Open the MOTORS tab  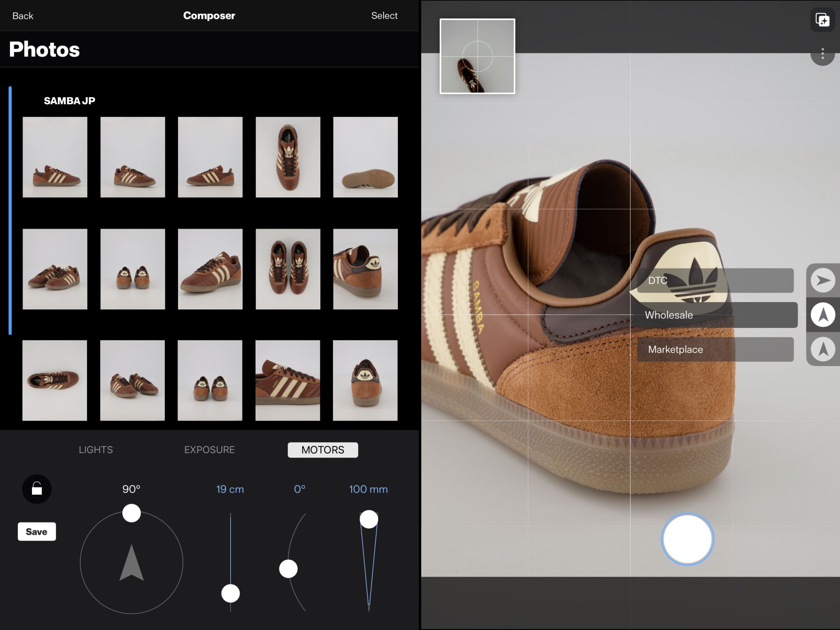point(323,450)
